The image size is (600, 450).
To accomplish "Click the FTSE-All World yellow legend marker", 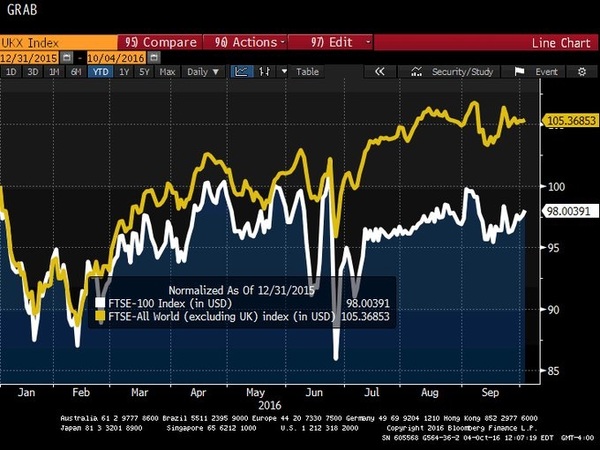I will [100, 315].
